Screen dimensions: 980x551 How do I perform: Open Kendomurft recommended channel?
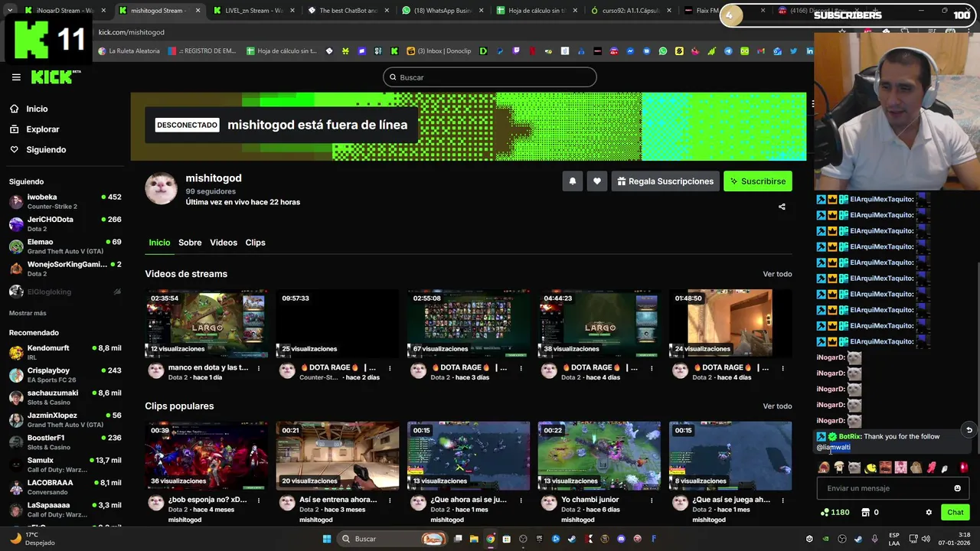[65, 352]
